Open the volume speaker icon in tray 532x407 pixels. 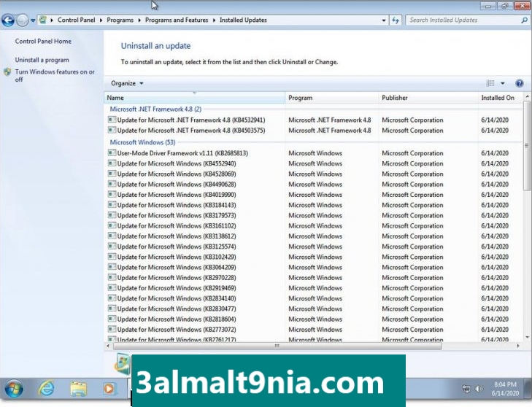[x=479, y=389]
